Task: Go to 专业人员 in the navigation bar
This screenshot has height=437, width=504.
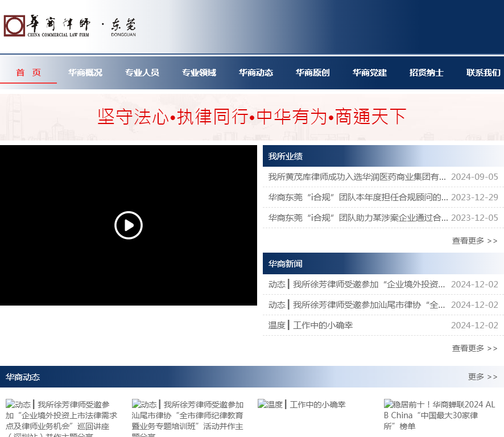Action: (142, 73)
